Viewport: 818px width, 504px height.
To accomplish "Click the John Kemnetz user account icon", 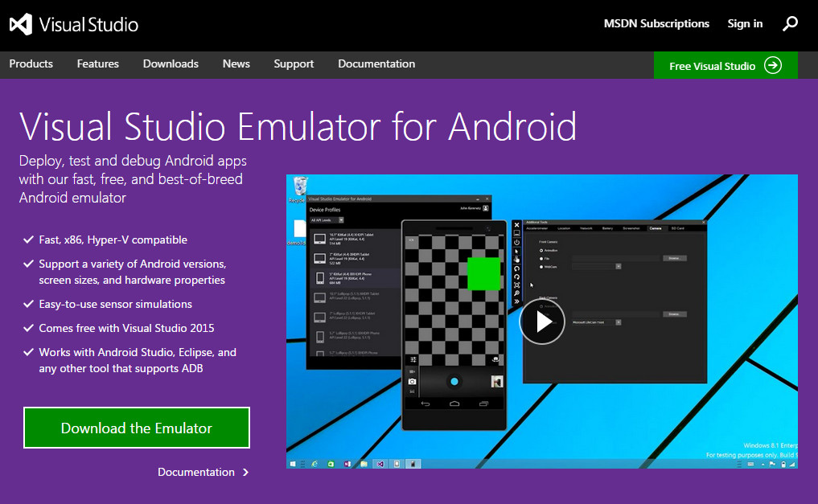I will click(486, 208).
